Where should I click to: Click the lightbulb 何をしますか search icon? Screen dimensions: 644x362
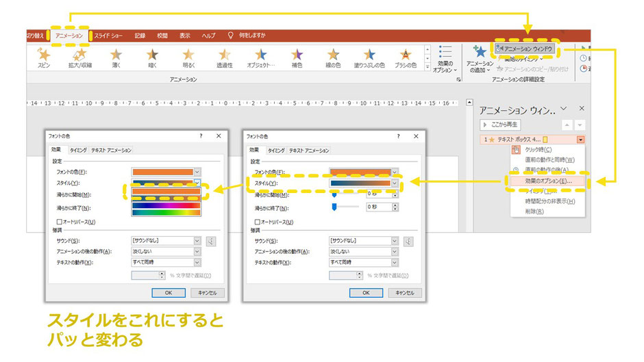[x=231, y=36]
